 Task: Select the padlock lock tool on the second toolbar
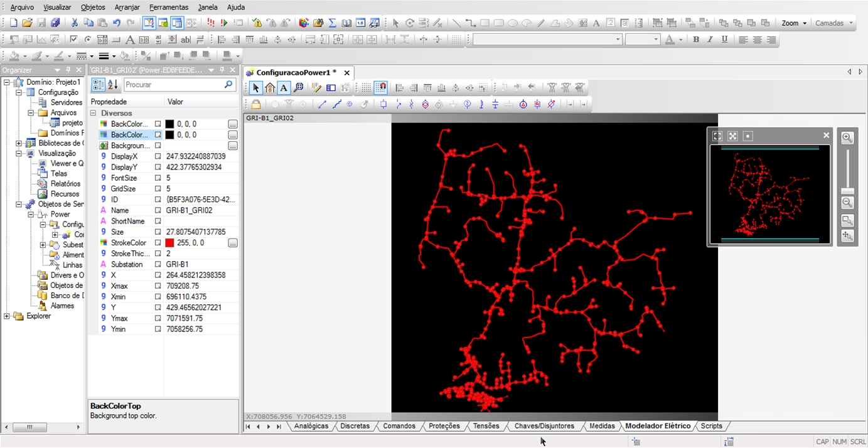256,104
